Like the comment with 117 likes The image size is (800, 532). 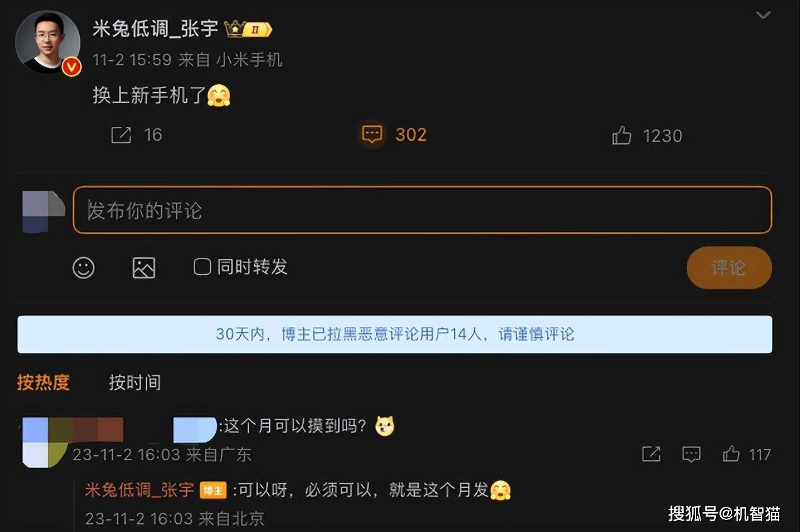pyautogui.click(x=731, y=453)
